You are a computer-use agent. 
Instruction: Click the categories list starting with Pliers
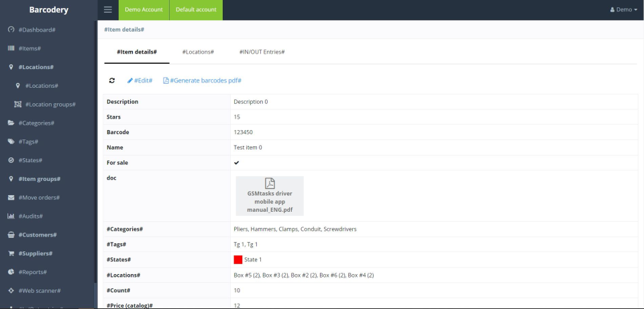(x=295, y=229)
